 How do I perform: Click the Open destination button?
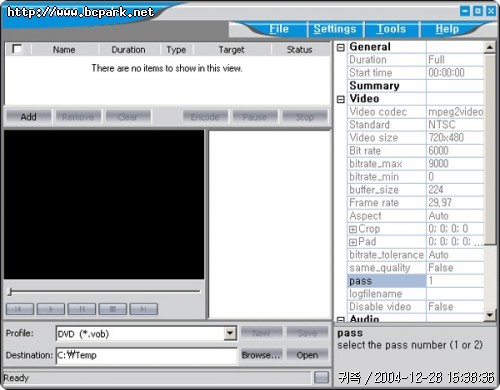tap(307, 355)
